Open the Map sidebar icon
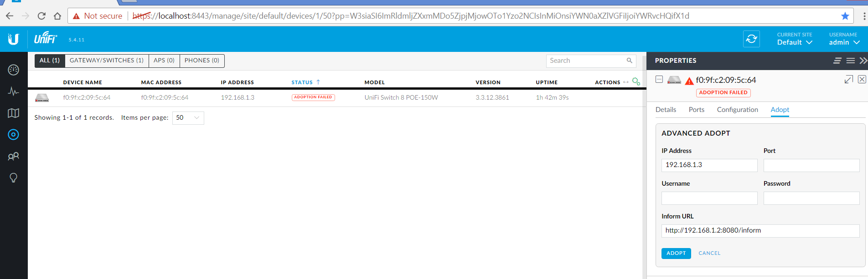The image size is (868, 279). (14, 113)
